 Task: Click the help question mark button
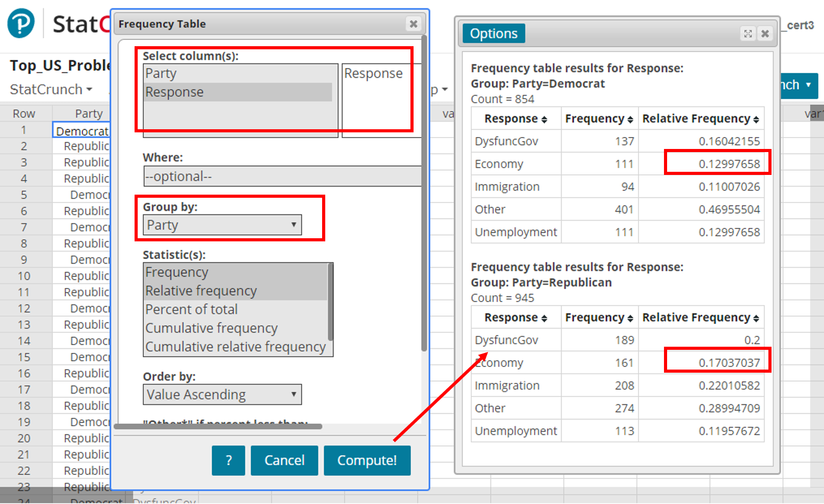pos(228,460)
